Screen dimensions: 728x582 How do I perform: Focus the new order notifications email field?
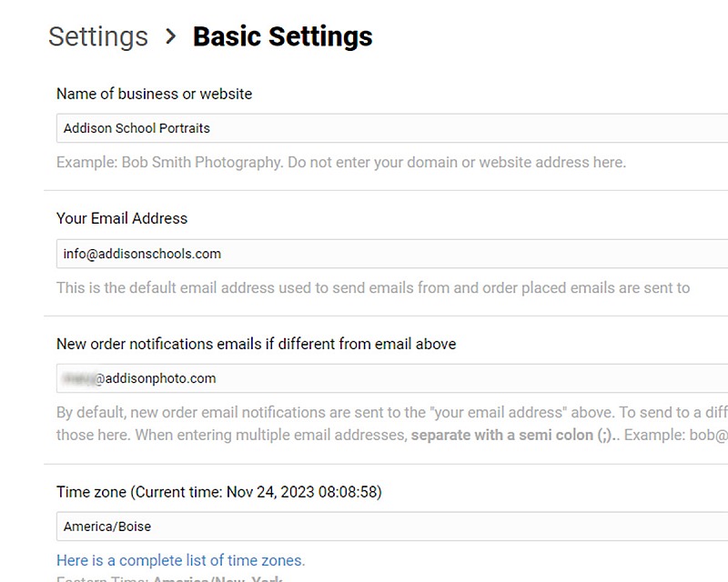coord(392,378)
